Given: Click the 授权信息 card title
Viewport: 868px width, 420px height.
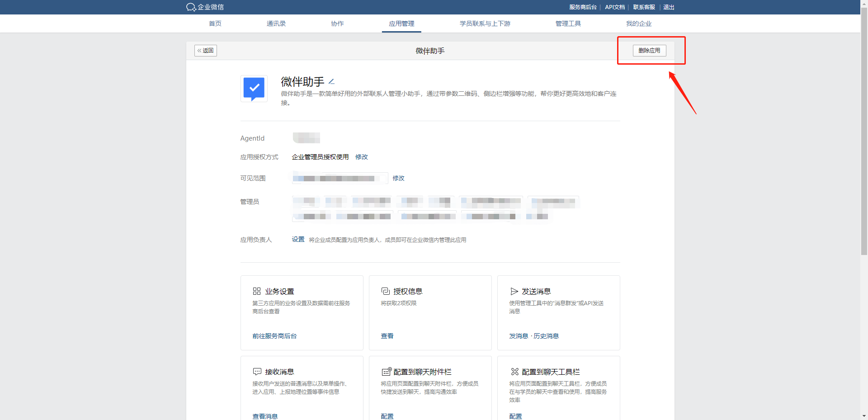Looking at the screenshot, I should [x=408, y=291].
